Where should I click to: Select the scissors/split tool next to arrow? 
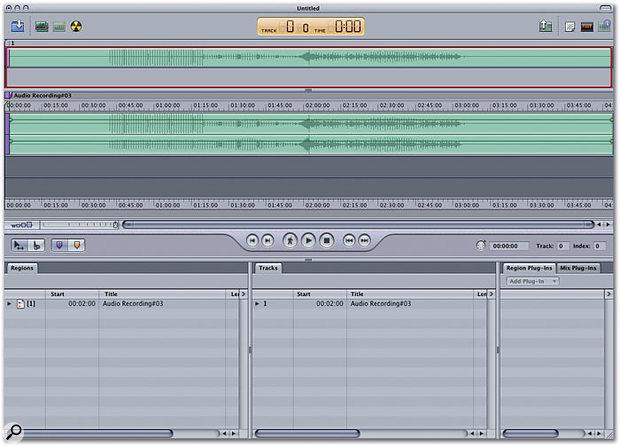click(36, 245)
